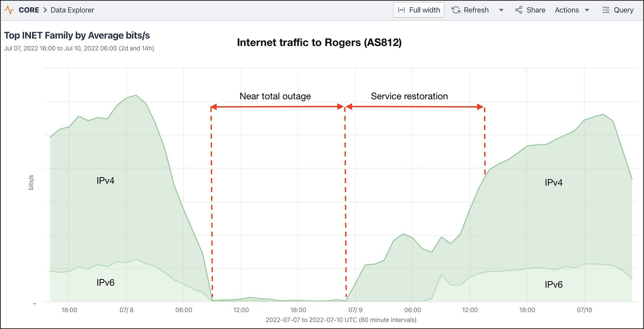Viewport: 644px width, 329px height.
Task: Click the right IPv6 area label
Action: [554, 285]
